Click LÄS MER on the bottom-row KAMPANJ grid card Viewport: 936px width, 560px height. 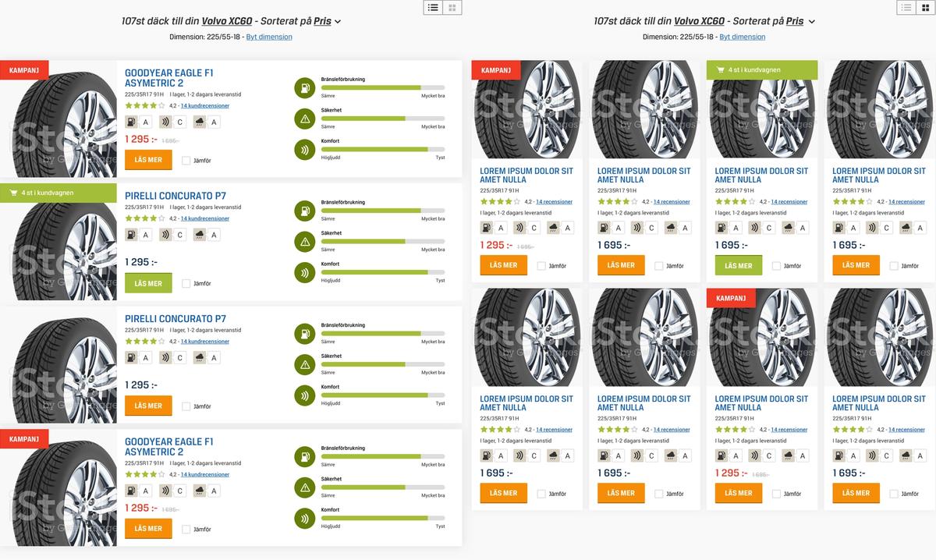pyautogui.click(x=739, y=493)
